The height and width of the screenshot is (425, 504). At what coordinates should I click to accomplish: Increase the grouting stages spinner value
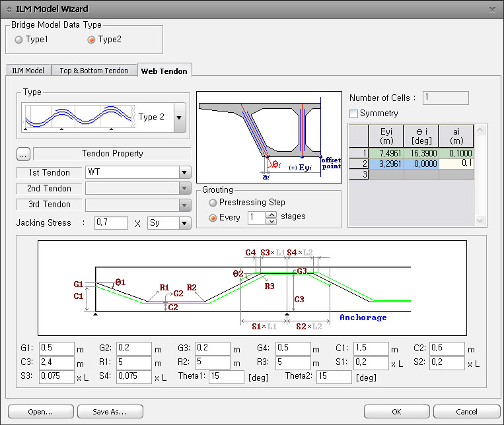270,214
